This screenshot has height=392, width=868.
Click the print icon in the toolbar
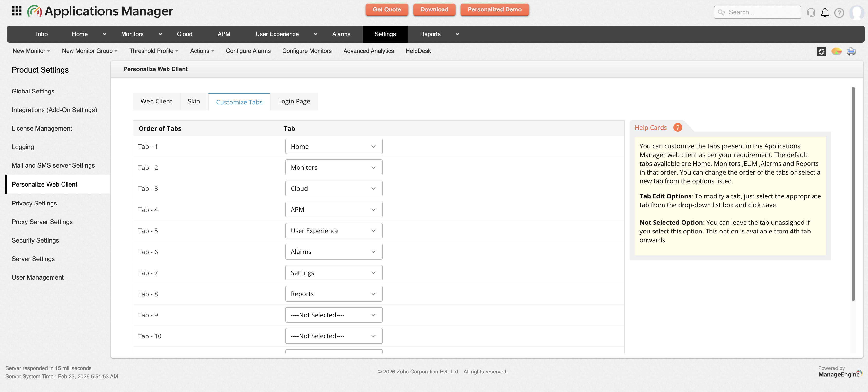851,51
